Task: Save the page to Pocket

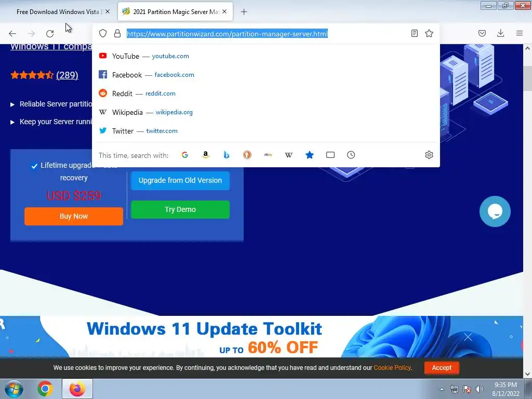Action: tap(482, 33)
